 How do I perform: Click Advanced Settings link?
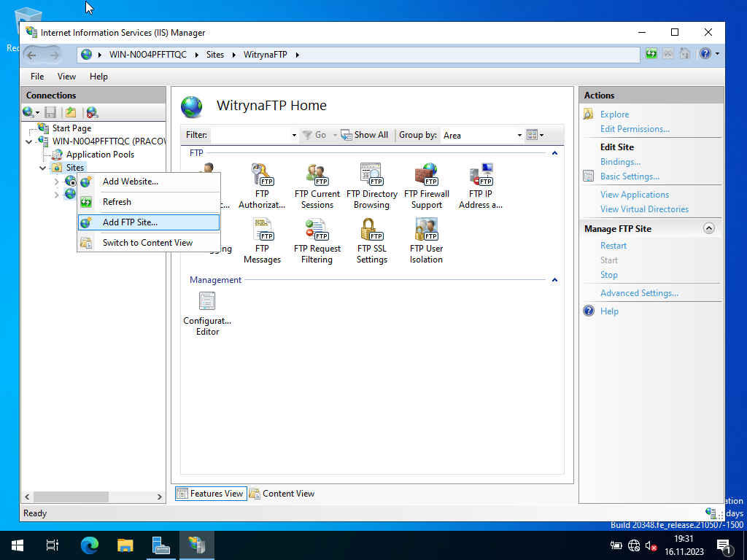pyautogui.click(x=639, y=293)
